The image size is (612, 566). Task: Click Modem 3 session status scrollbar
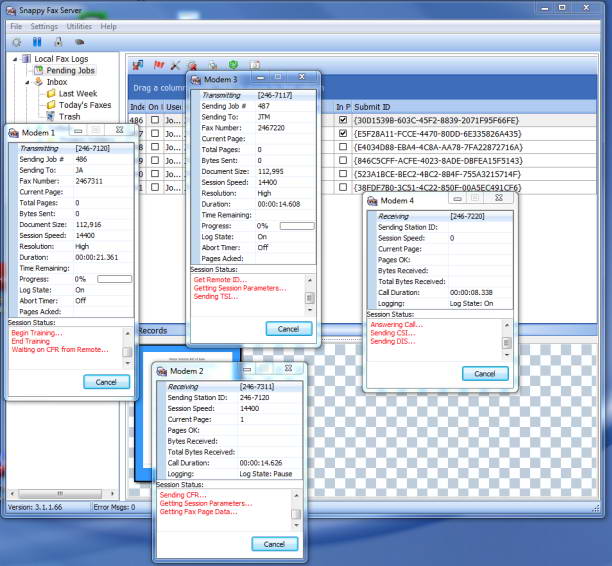309,295
